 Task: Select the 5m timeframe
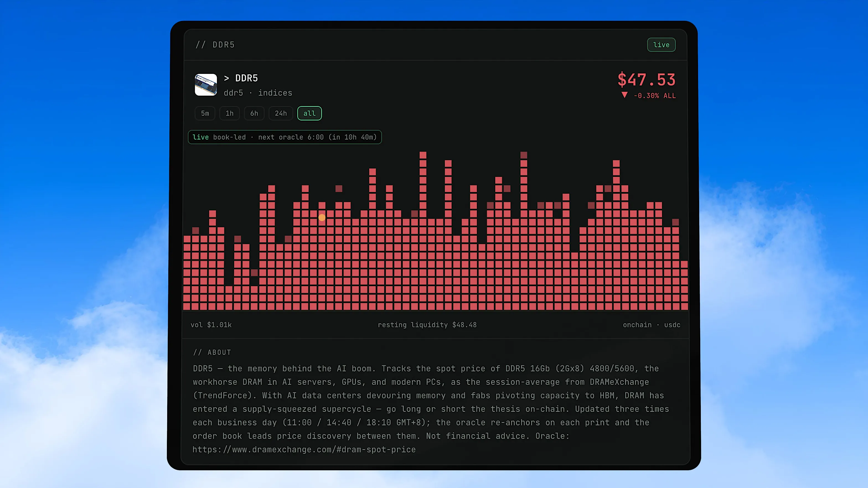point(205,113)
